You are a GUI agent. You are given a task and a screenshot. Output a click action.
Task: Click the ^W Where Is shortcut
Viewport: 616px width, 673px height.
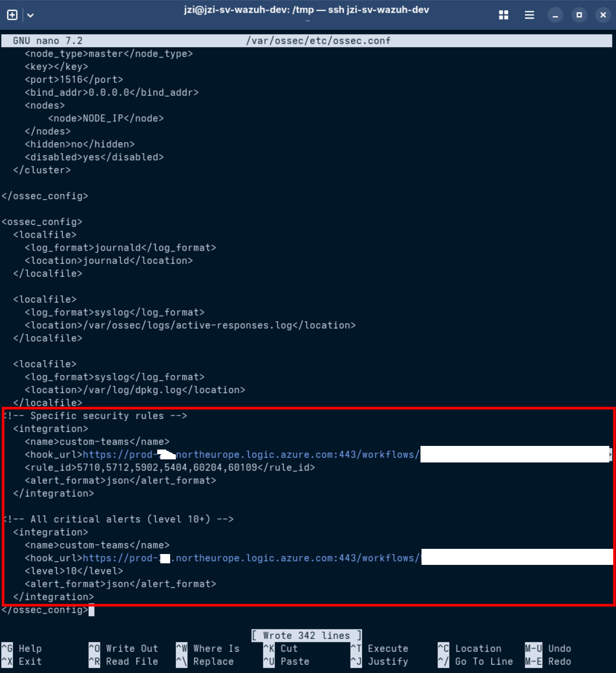click(x=208, y=649)
